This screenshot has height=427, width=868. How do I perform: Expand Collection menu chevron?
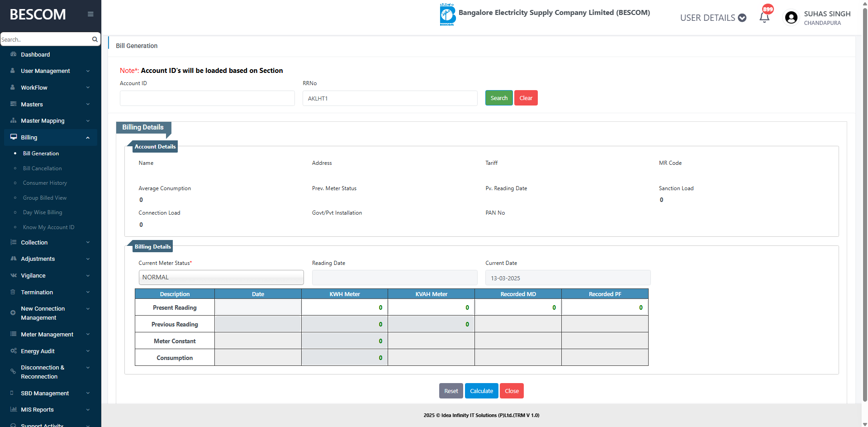(88, 242)
